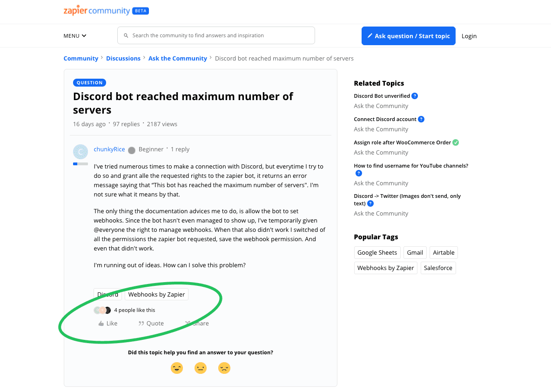This screenshot has width=551, height=392.
Task: Open the Google Sheets popular tag
Action: (x=377, y=253)
